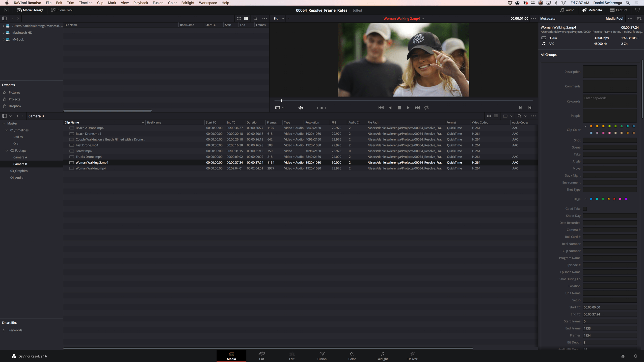The height and width of the screenshot is (362, 644).
Task: Collapse the 02_Footage bin
Action: 6,150
